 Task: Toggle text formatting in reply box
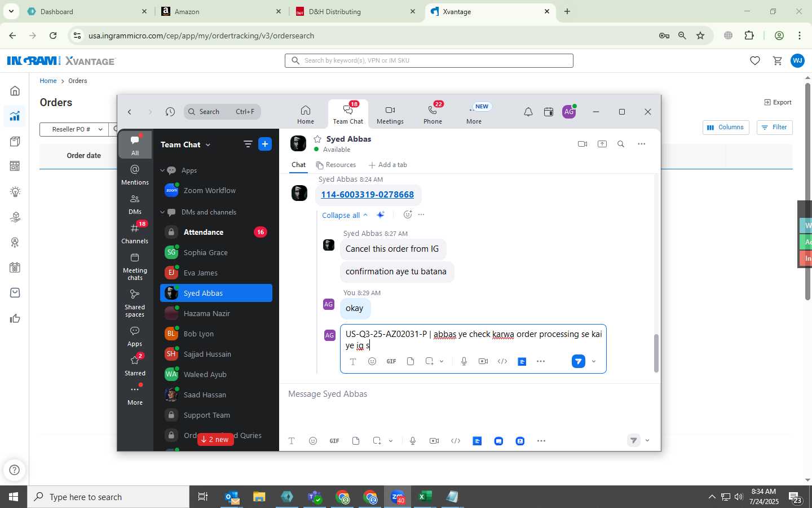(x=353, y=361)
